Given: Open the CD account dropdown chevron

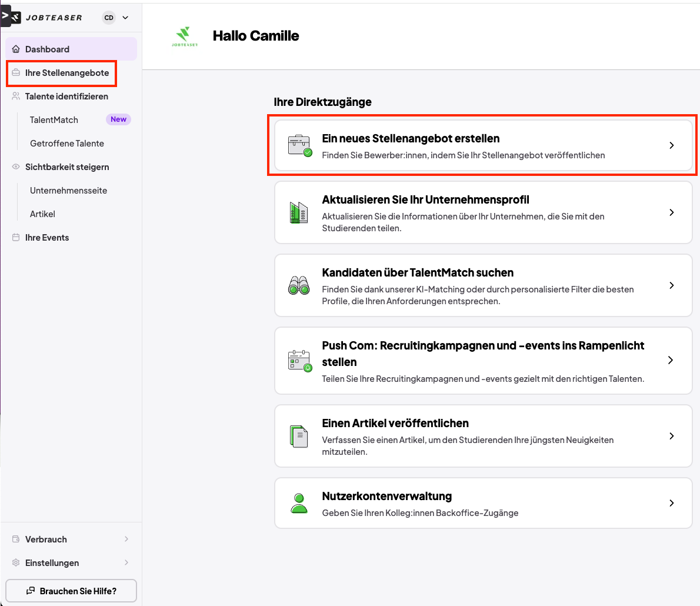Looking at the screenshot, I should 125,18.
